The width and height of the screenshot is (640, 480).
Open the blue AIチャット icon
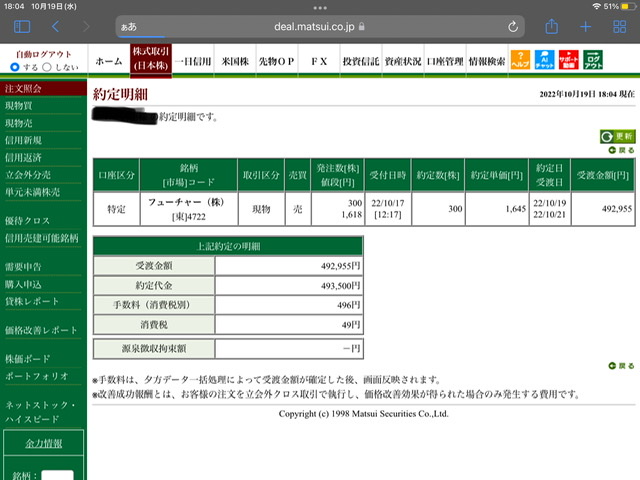(544, 60)
